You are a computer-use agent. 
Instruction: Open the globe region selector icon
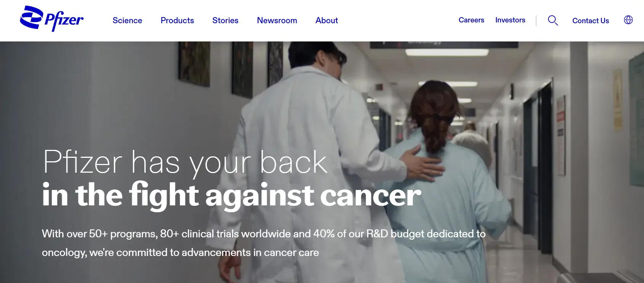(x=628, y=20)
